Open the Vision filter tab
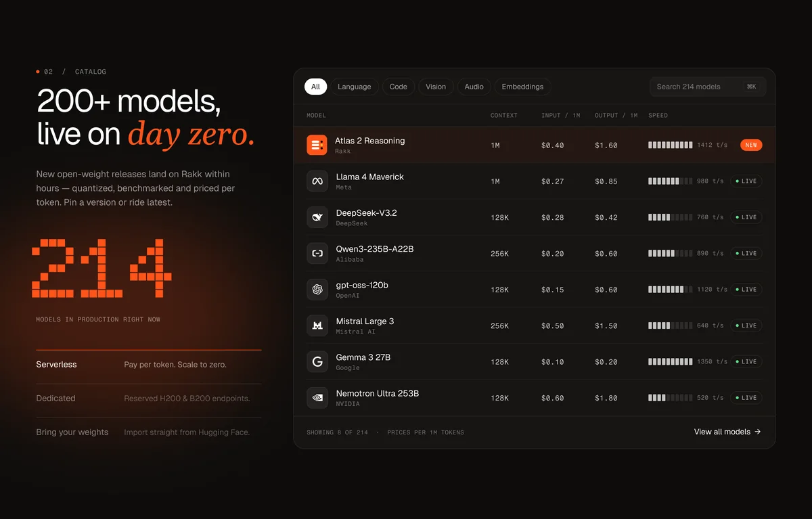The height and width of the screenshot is (519, 812). tap(436, 87)
